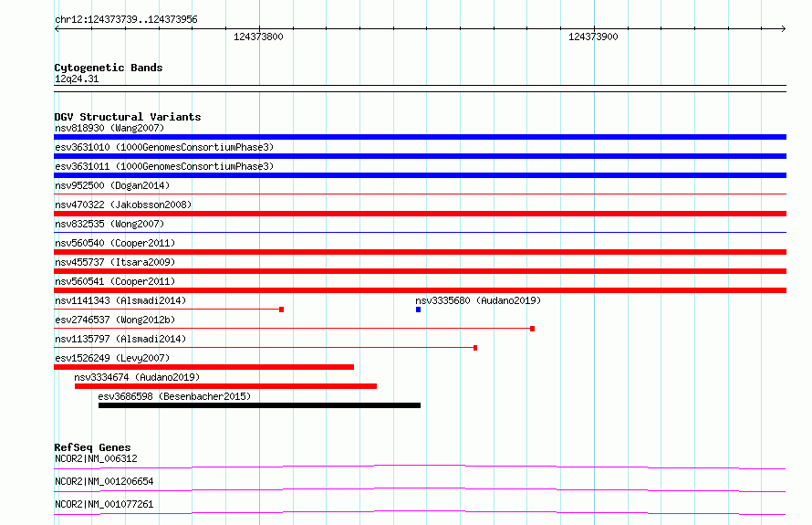
Task: Select the red esv1526249 variant bar
Action: (x=204, y=367)
